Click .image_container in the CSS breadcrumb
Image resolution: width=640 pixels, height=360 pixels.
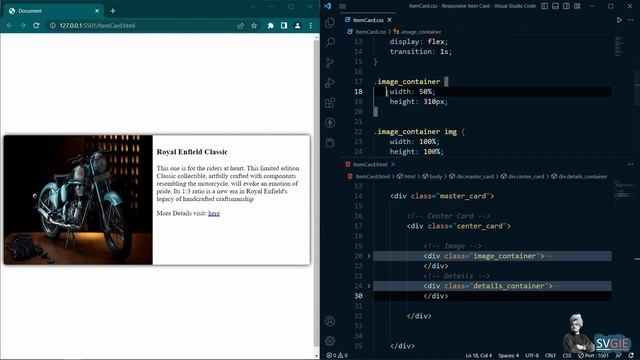(420, 31)
